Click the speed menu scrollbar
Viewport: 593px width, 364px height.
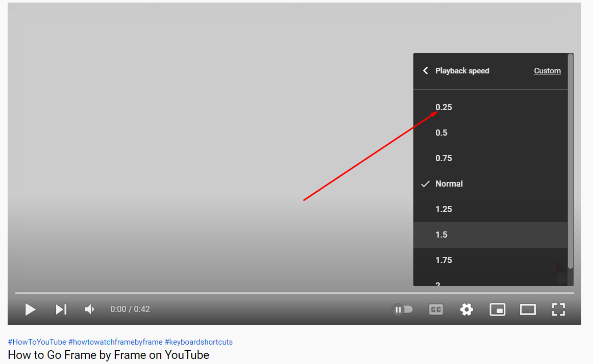click(571, 162)
